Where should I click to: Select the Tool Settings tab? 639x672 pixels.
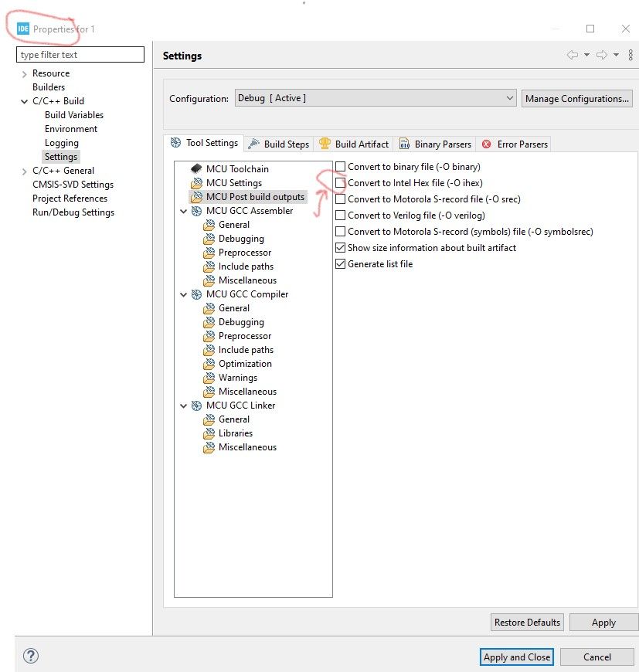tap(204, 143)
